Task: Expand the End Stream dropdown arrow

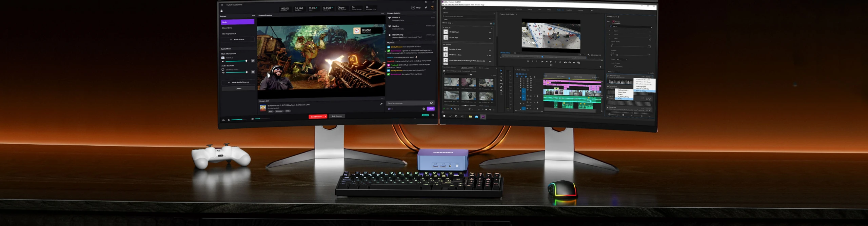Action: [325, 117]
